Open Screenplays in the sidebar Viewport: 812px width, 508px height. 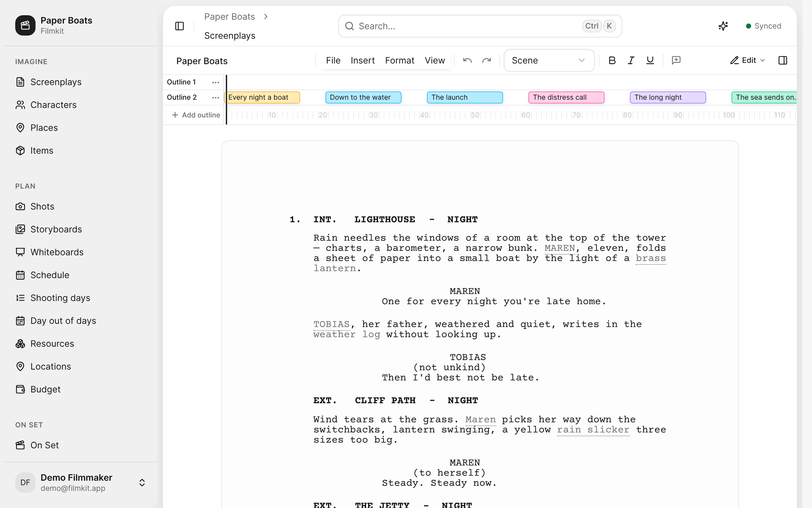tap(81, 82)
